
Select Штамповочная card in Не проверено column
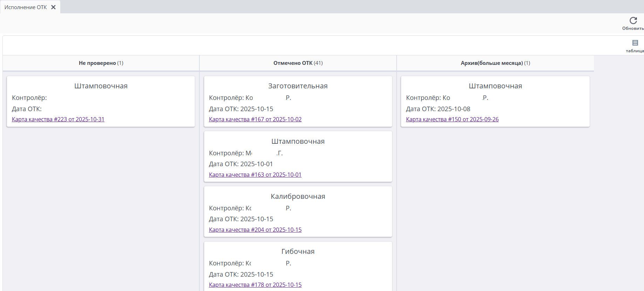tap(101, 86)
